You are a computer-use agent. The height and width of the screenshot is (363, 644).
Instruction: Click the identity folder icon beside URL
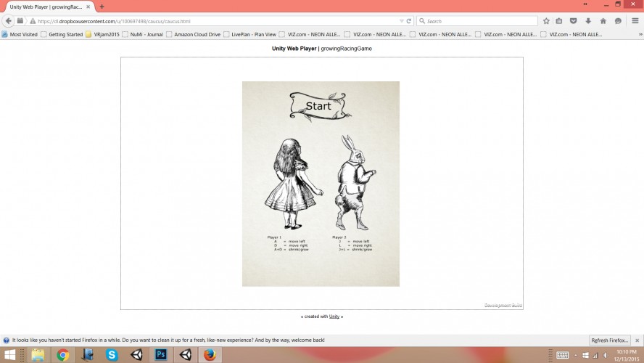(20, 21)
